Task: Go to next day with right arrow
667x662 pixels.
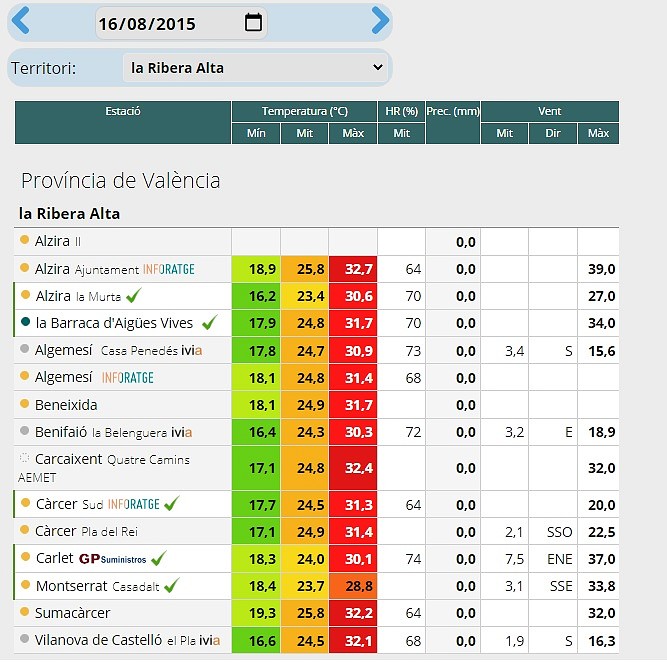Action: (x=380, y=20)
